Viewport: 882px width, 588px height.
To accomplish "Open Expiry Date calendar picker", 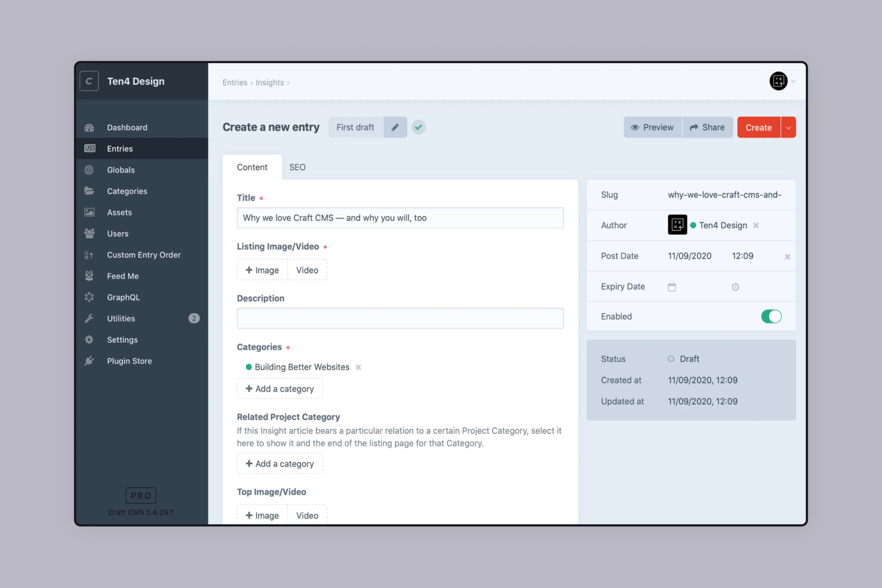I will click(x=671, y=287).
